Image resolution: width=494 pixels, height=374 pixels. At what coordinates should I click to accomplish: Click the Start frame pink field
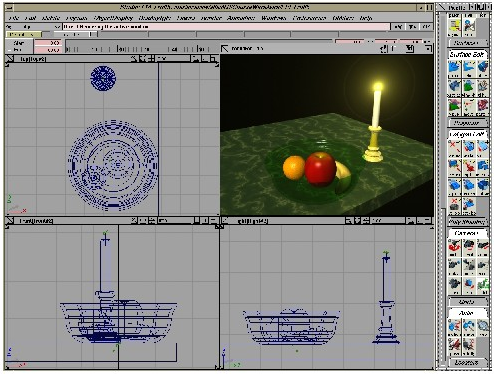[48, 43]
